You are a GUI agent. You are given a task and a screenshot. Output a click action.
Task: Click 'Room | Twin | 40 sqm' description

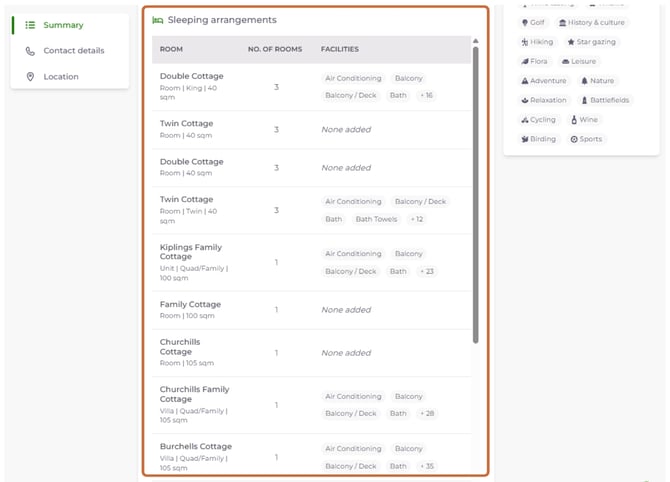(x=188, y=216)
